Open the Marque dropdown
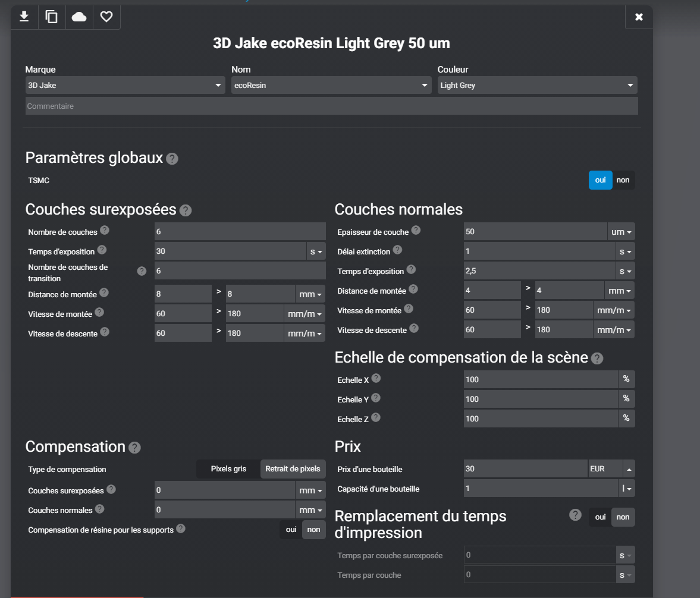700x598 pixels. point(125,85)
